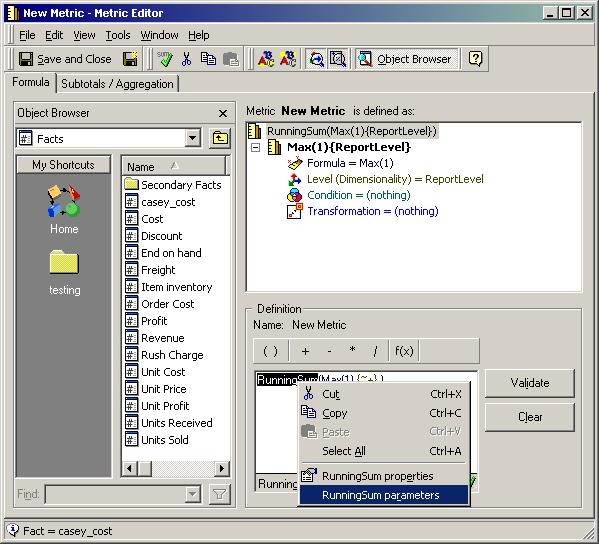Click the Clear button
The width and height of the screenshot is (599, 544).
pos(529,417)
